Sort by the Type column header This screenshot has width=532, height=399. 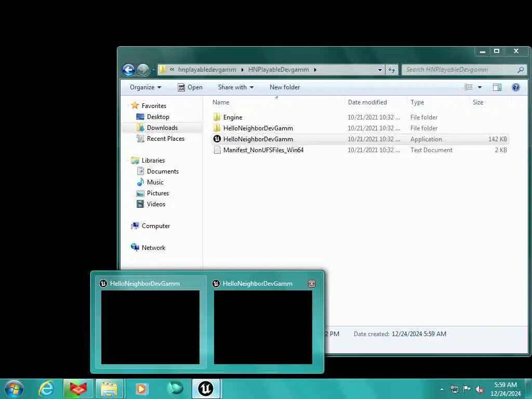417,102
